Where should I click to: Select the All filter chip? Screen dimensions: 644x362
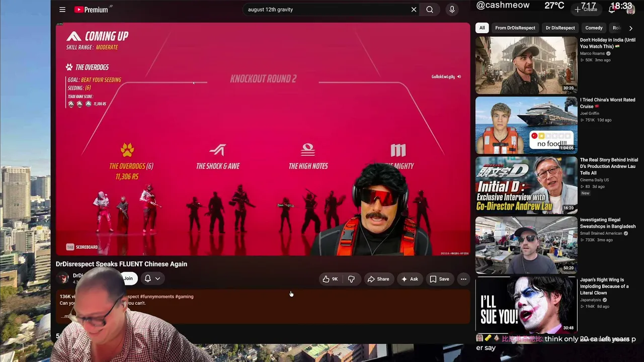pos(482,28)
